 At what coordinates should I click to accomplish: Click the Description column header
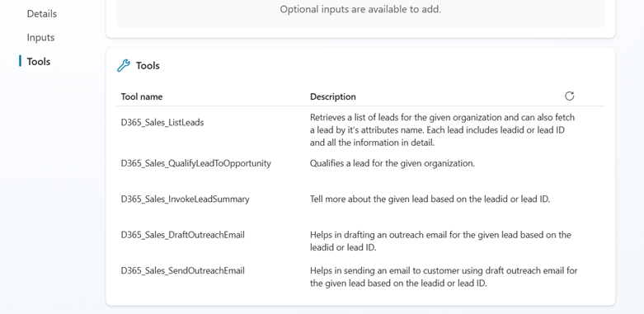point(333,97)
